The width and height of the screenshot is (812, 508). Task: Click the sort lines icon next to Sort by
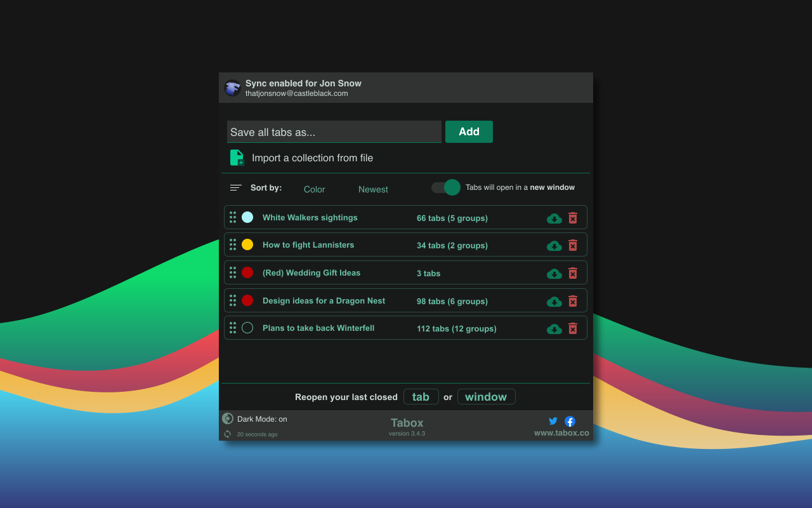point(235,187)
